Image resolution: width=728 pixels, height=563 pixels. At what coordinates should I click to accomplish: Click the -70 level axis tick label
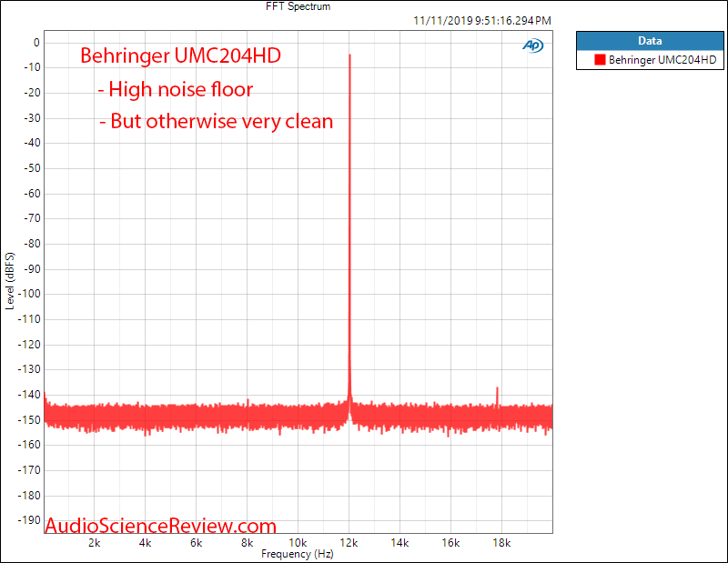pyautogui.click(x=32, y=218)
